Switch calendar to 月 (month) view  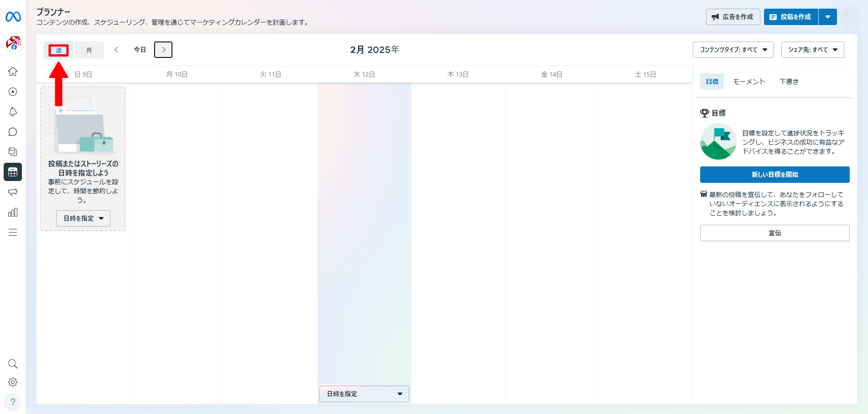89,50
